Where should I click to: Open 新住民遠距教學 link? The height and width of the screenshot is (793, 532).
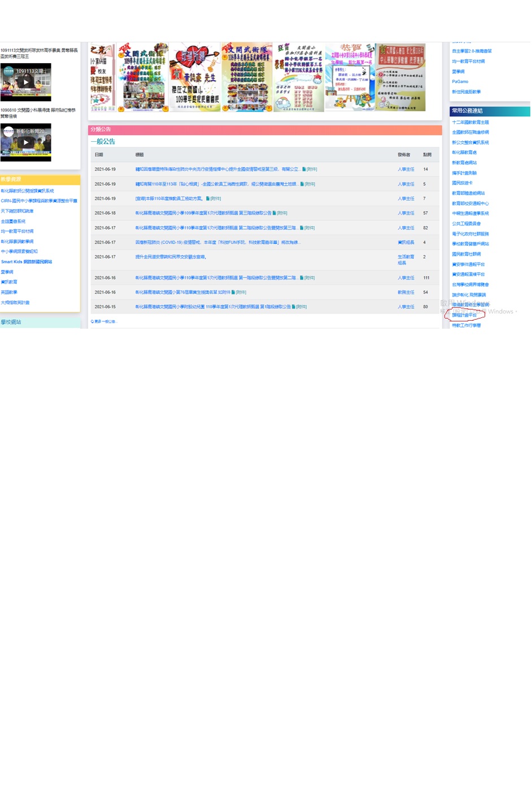(466, 92)
